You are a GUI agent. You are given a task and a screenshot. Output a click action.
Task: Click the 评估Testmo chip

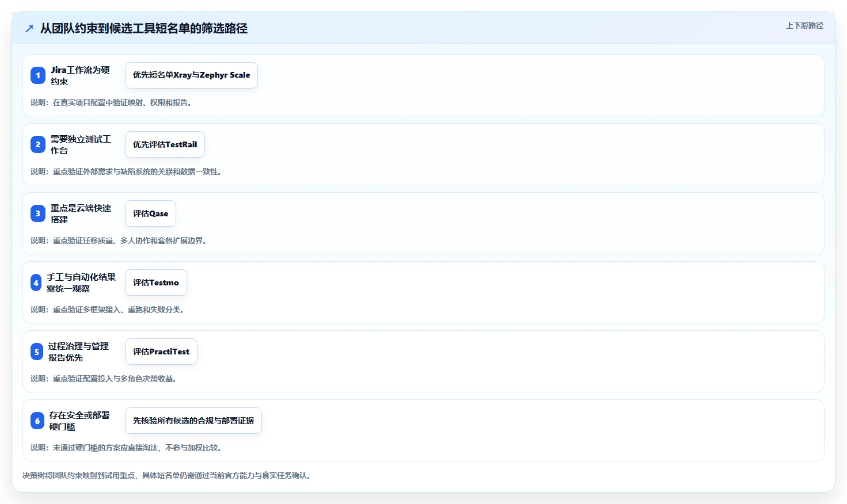click(156, 282)
